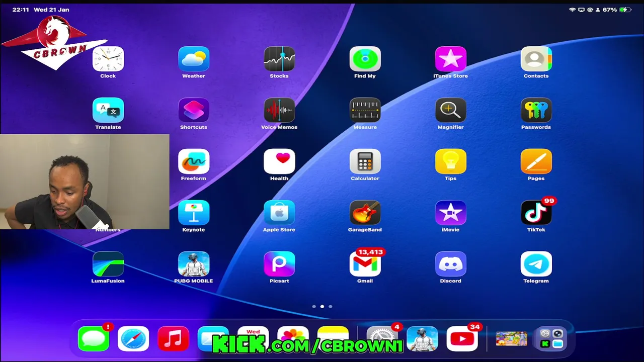Open Messages in the dock
644x362 pixels.
coord(94,338)
